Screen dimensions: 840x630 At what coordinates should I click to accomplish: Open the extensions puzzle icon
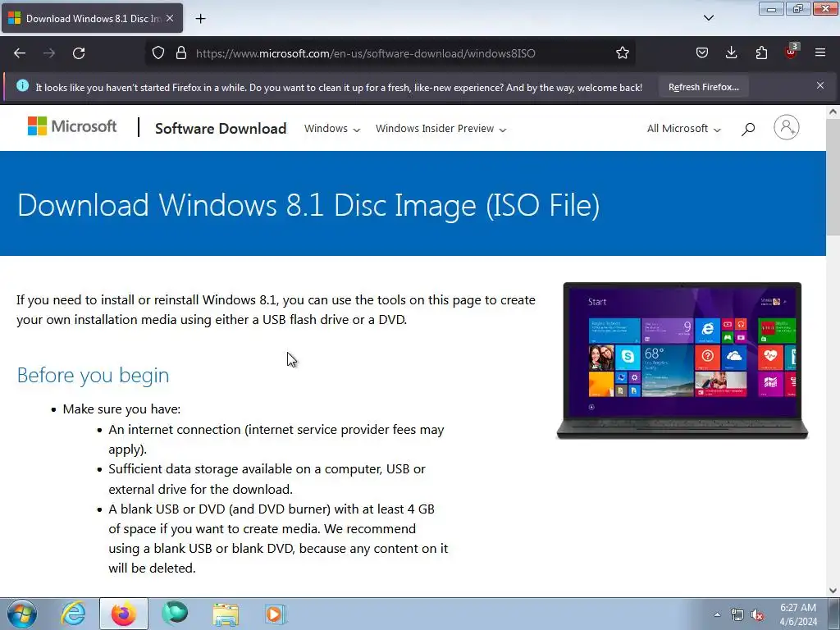(x=761, y=53)
